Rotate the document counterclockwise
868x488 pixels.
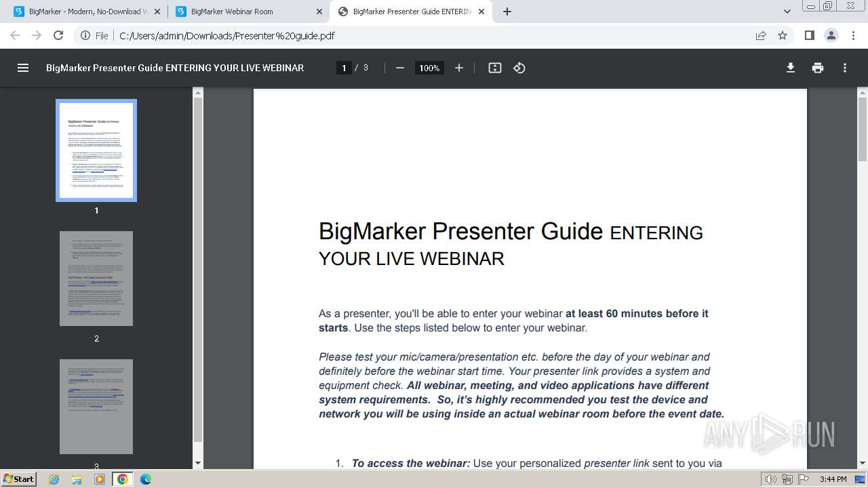(x=519, y=68)
